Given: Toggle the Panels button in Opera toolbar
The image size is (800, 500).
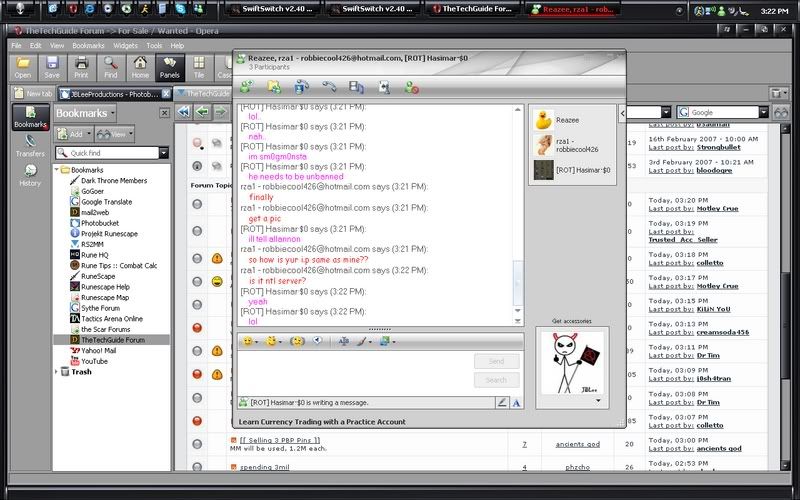Looking at the screenshot, I should [169, 66].
